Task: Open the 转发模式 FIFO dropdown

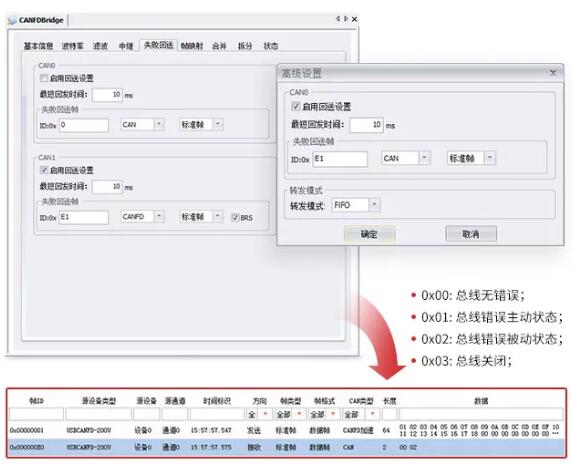Action: [374, 205]
